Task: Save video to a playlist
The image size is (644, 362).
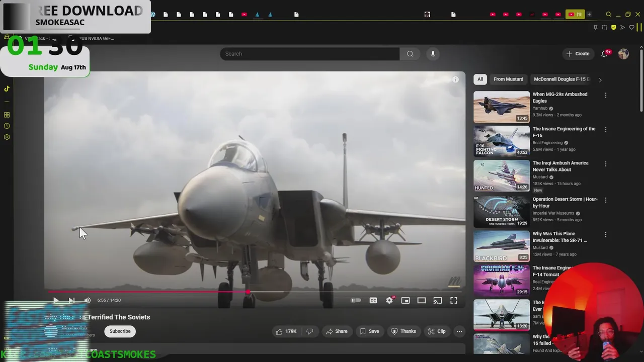Action: point(369,331)
